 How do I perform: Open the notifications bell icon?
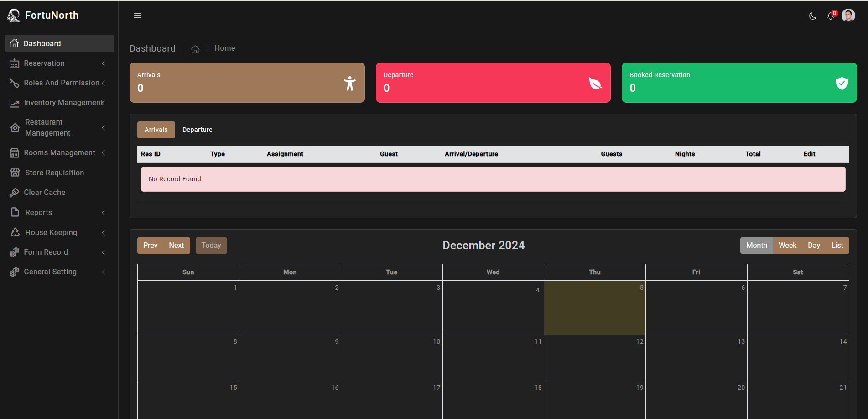(831, 16)
